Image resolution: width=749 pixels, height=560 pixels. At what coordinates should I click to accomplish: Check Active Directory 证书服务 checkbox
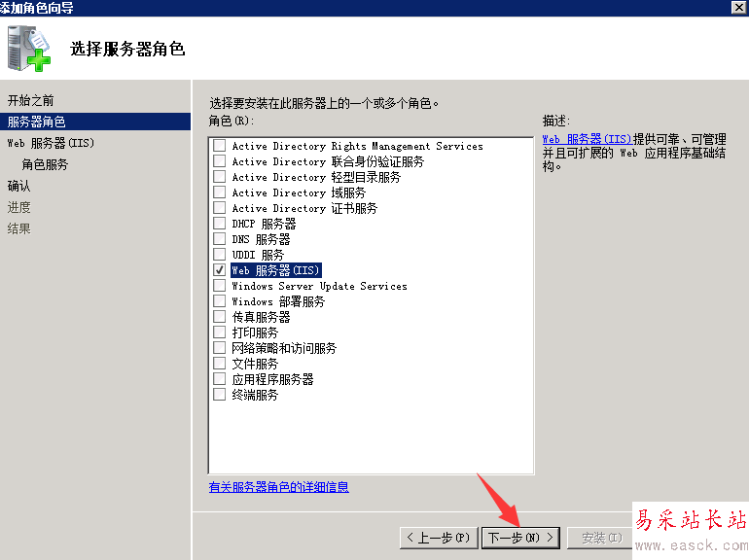coord(219,208)
